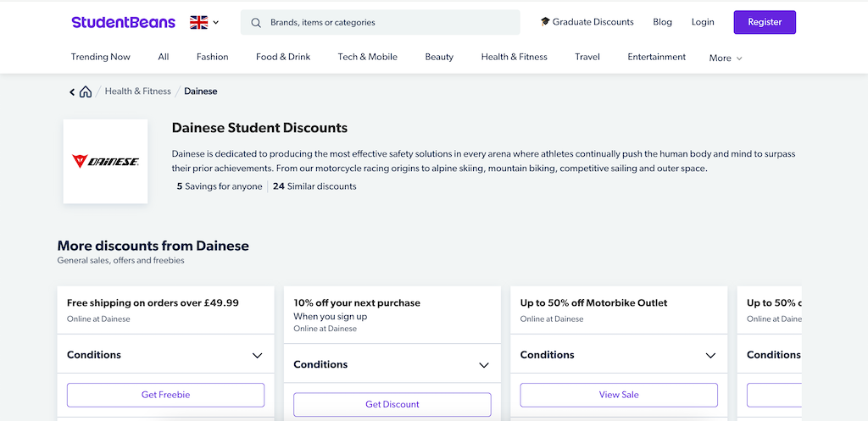Click the breadcrumb back arrow
The width and height of the screenshot is (868, 421).
click(x=72, y=91)
